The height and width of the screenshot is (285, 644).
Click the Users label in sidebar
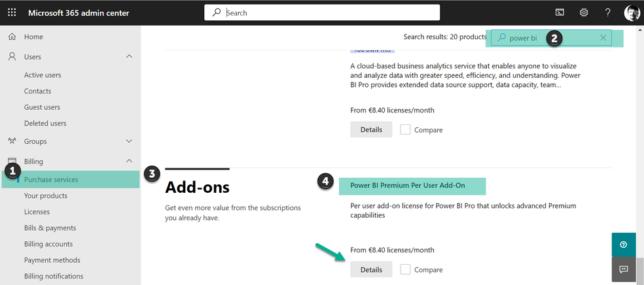coord(33,57)
